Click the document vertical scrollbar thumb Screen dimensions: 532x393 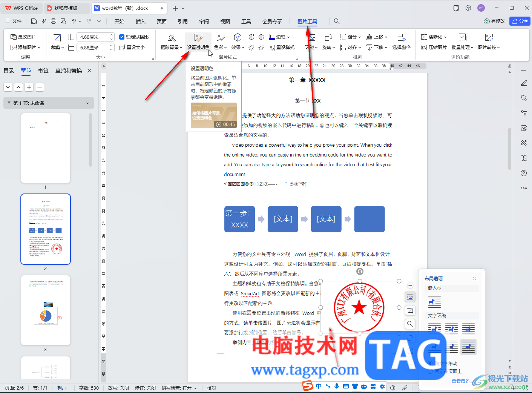(x=510, y=149)
